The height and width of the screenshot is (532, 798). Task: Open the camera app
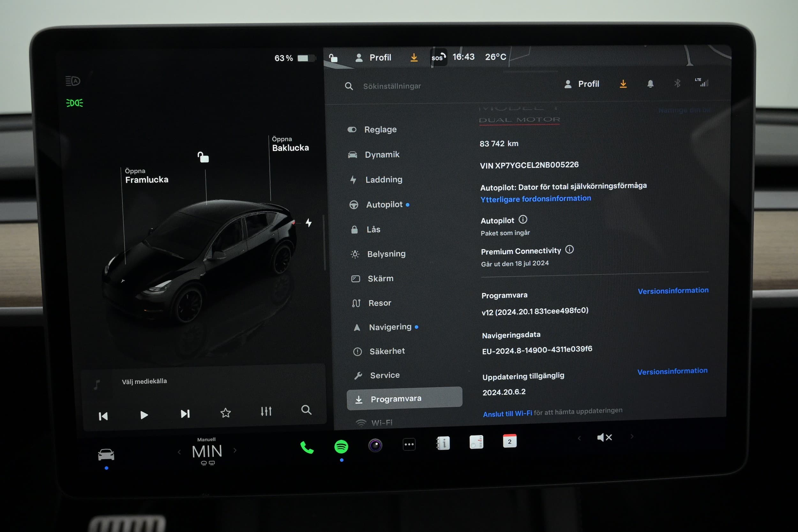click(x=375, y=445)
